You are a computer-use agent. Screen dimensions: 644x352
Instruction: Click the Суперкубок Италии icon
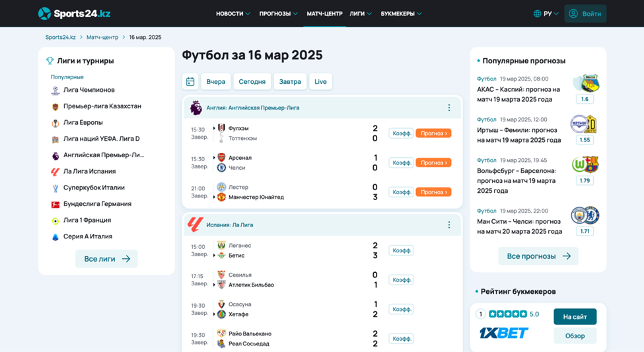click(55, 188)
